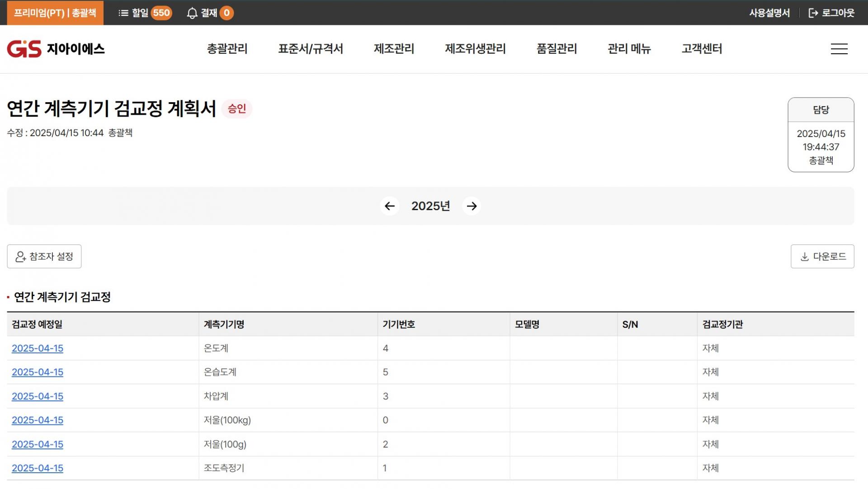Screen dimensions: 868x489
Task: Open the 제조관리 menu
Action: pyautogui.click(x=394, y=49)
